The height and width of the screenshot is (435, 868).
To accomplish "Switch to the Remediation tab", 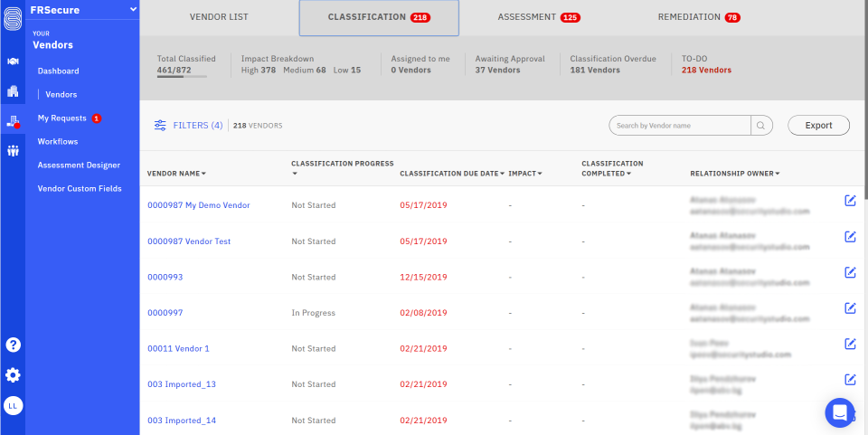I will pos(699,17).
